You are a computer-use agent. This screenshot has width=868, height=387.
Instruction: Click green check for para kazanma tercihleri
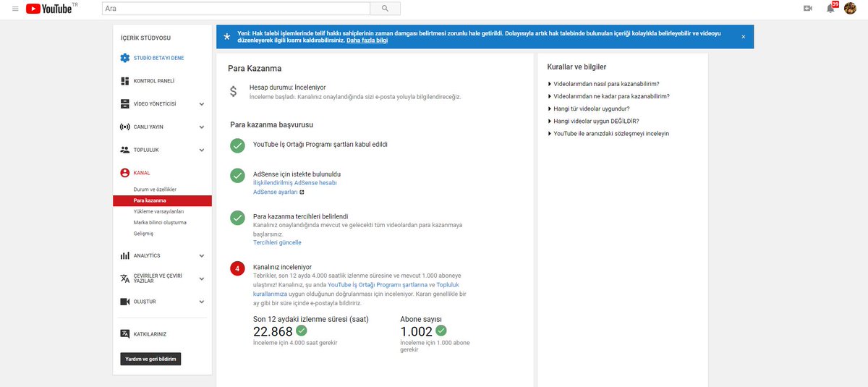pyautogui.click(x=237, y=217)
